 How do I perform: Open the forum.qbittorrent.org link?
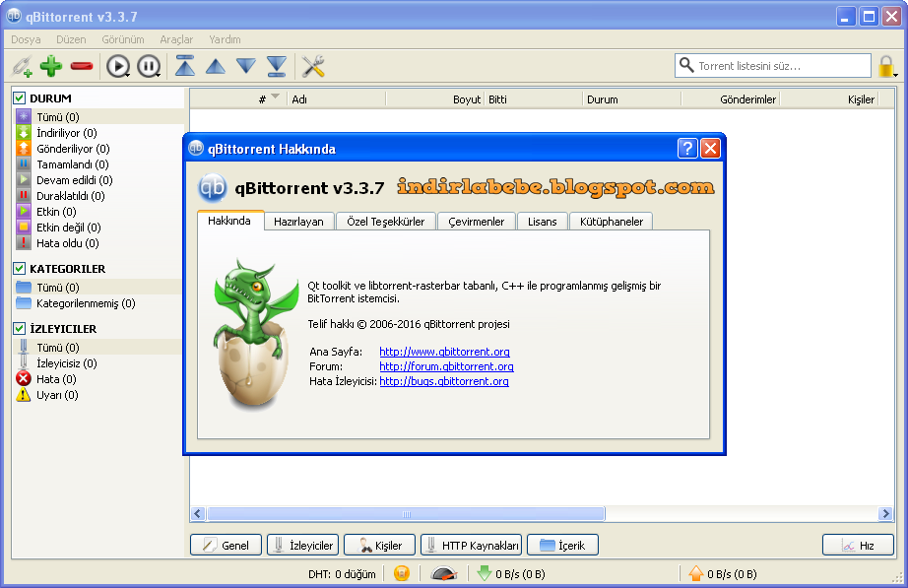pyautogui.click(x=446, y=366)
